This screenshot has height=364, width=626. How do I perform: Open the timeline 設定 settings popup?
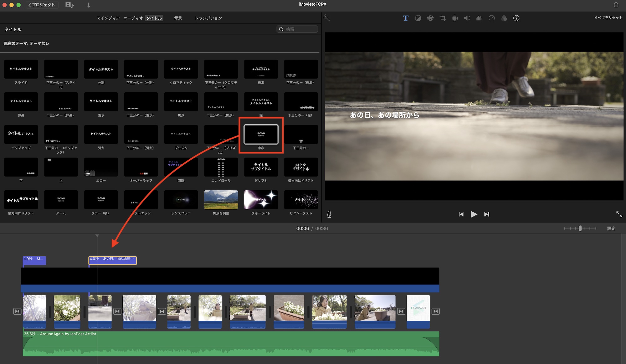(611, 228)
